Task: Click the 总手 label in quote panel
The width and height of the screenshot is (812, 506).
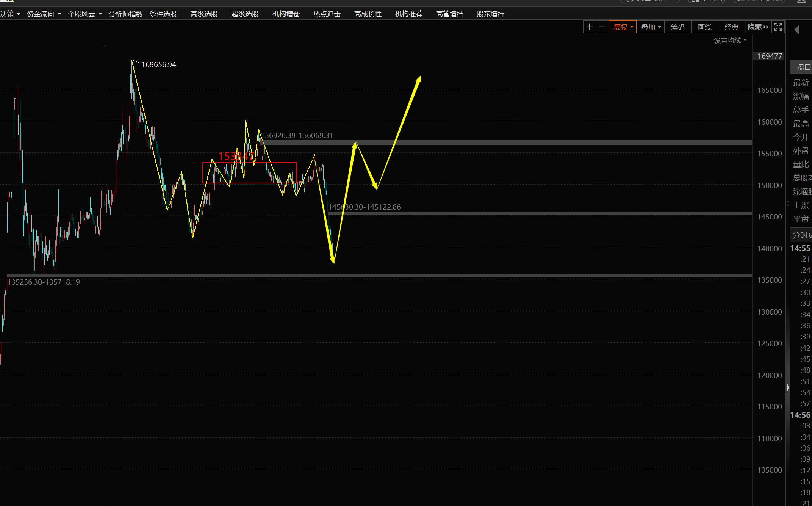Action: 801,110
